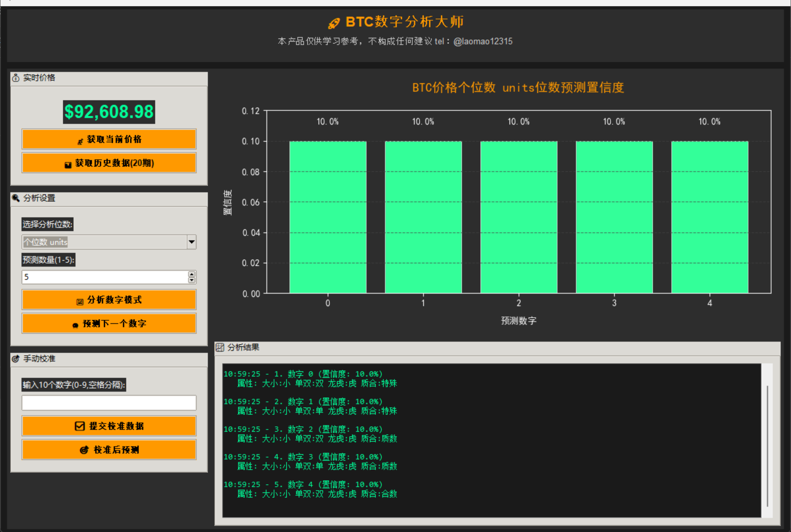The height and width of the screenshot is (532, 791).
Task: Click the magnifier icon beside 分析设置
Action: [x=15, y=199]
